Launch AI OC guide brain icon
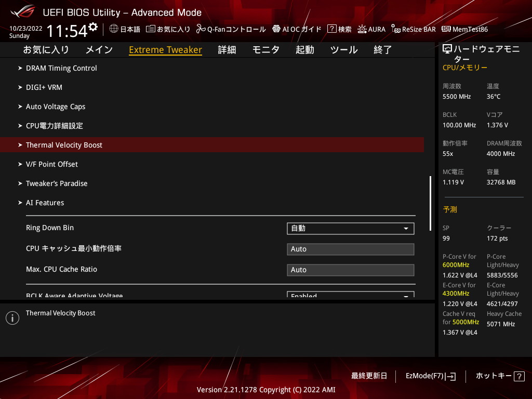This screenshot has height=399, width=532. [x=276, y=29]
